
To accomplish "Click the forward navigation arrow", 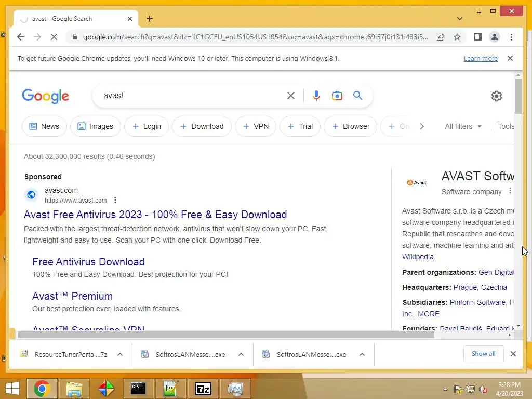I will click(x=37, y=37).
